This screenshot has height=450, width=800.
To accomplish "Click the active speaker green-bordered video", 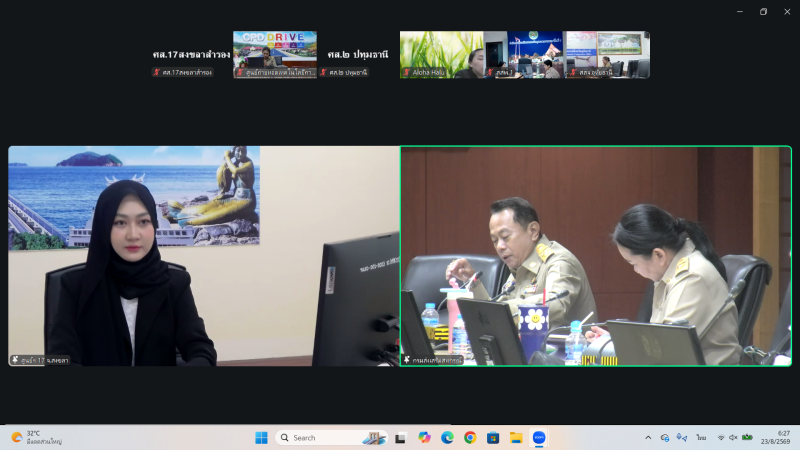I will (x=596, y=256).
